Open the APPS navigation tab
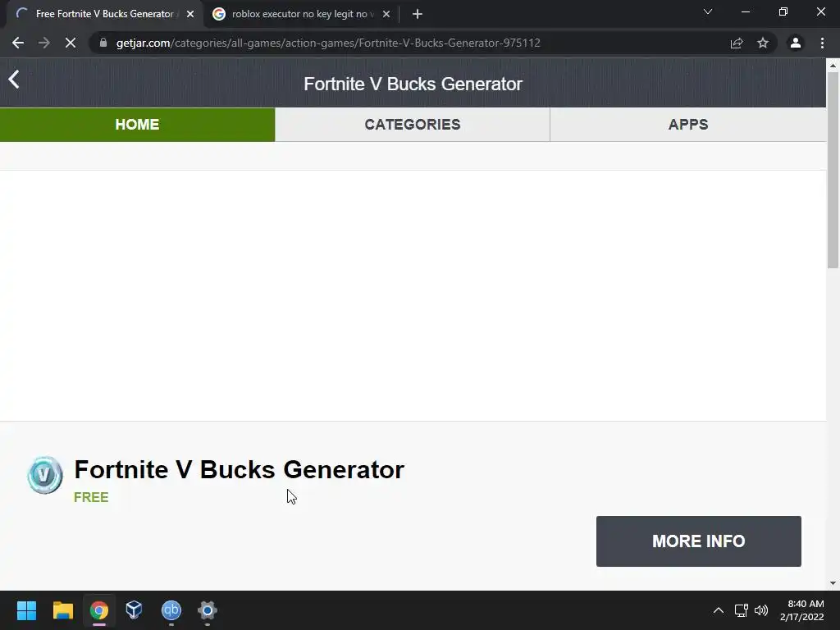840x630 pixels. [688, 125]
